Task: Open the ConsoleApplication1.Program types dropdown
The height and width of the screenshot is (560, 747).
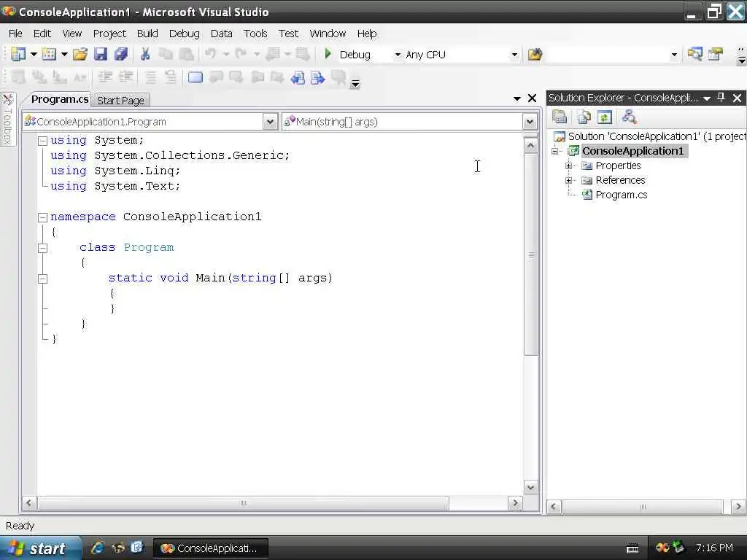Action: [270, 122]
